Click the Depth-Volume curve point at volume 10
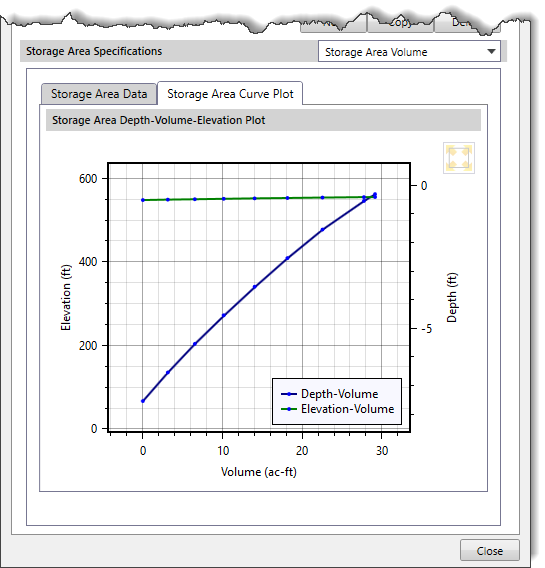 pyautogui.click(x=224, y=316)
